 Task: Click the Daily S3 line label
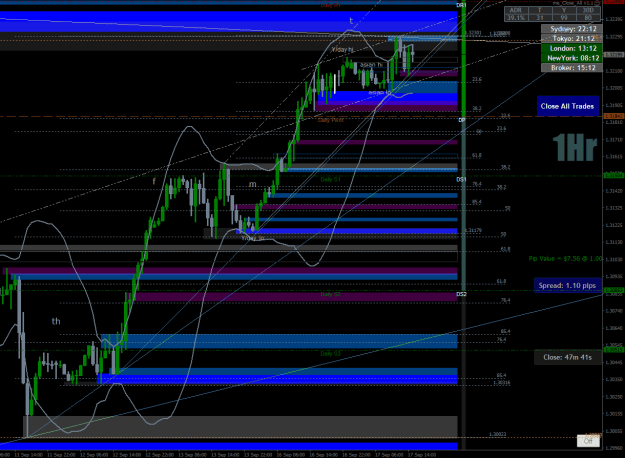tap(330, 354)
